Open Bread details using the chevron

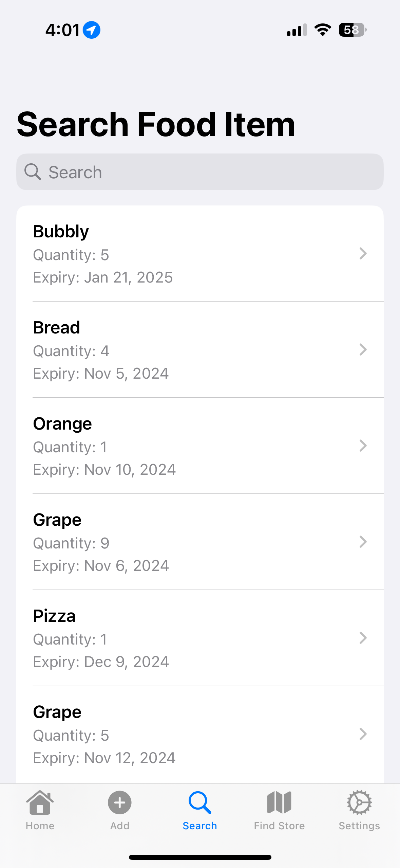pyautogui.click(x=363, y=349)
